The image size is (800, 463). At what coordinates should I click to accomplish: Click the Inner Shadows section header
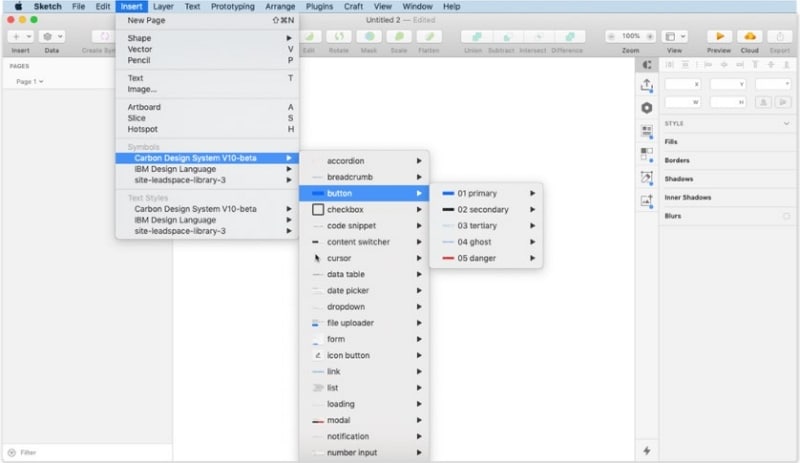click(x=688, y=198)
